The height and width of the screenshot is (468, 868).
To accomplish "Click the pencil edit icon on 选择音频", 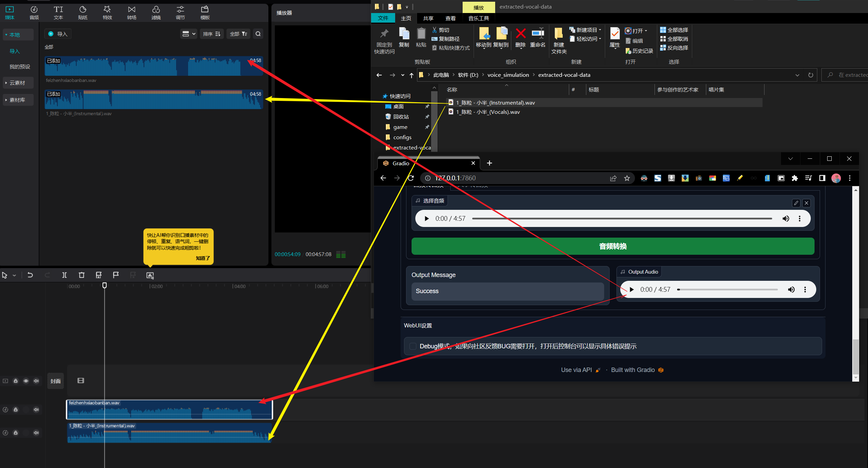I will [796, 203].
